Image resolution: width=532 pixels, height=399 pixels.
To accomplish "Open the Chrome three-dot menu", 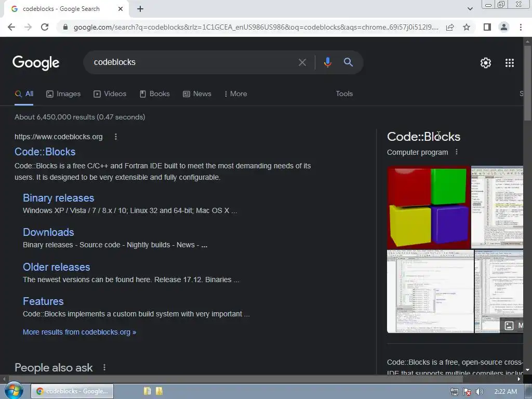I will coord(521,27).
